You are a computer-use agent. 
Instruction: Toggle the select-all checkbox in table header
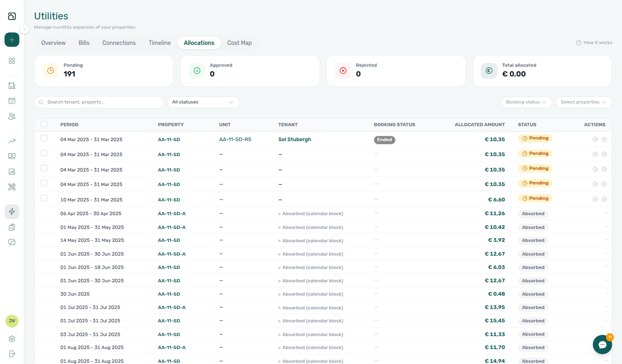(44, 124)
